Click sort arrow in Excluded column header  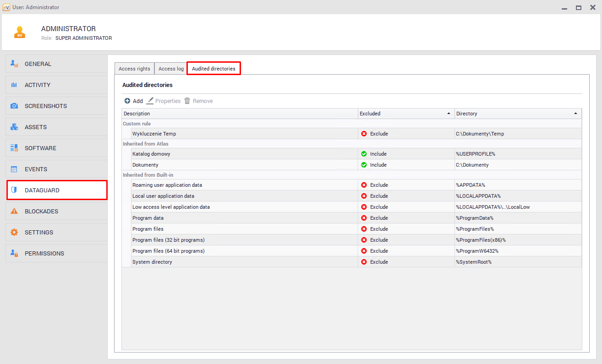tap(448, 114)
